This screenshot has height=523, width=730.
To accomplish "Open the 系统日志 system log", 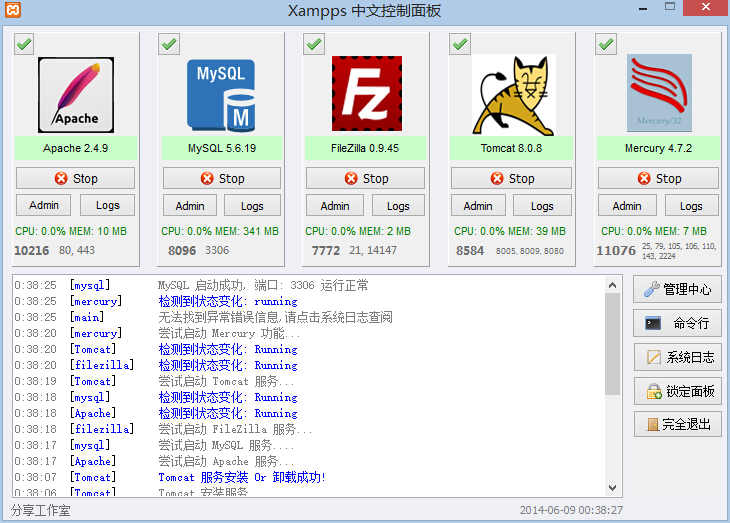I will (x=677, y=357).
